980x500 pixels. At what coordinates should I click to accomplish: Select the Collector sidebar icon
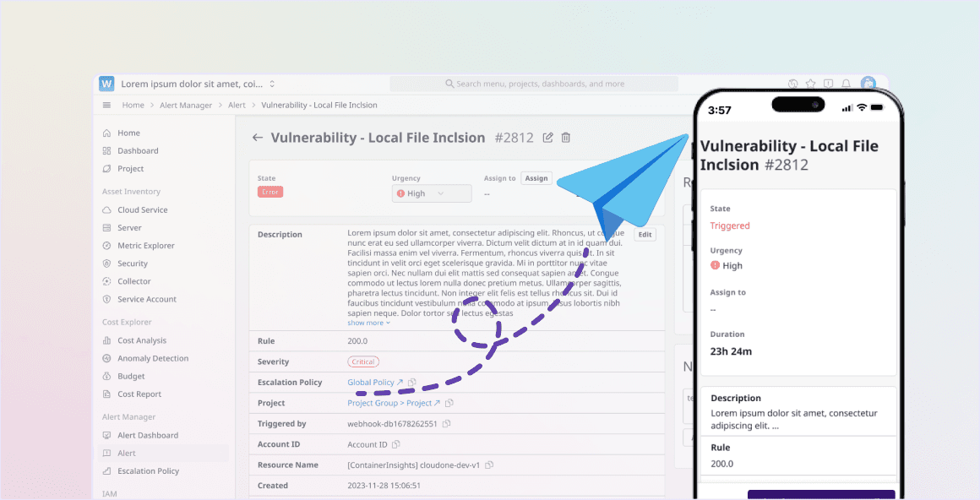pyautogui.click(x=107, y=281)
